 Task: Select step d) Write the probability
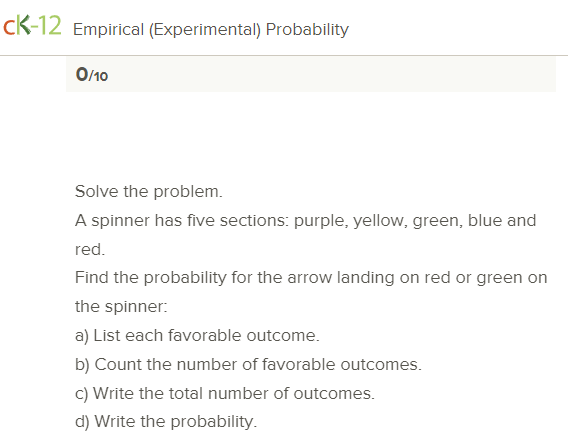pyautogui.click(x=166, y=422)
